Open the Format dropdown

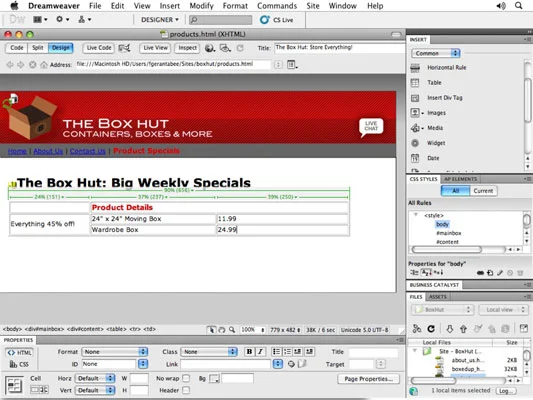(115, 351)
